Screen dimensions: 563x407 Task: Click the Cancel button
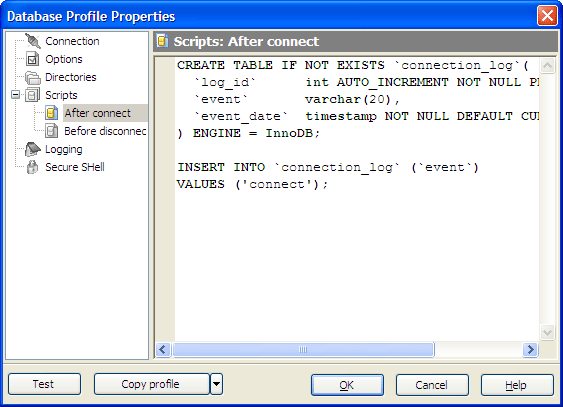(x=432, y=385)
